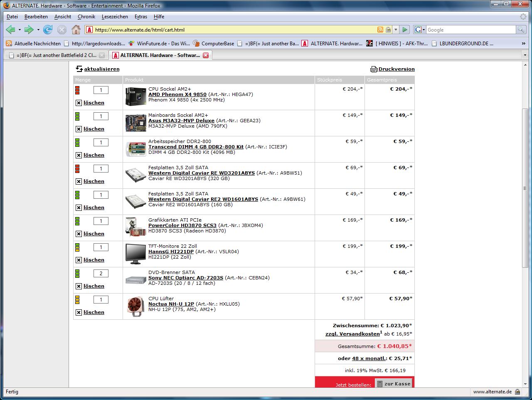Click the X icon to delete AMD Phenom

79,103
